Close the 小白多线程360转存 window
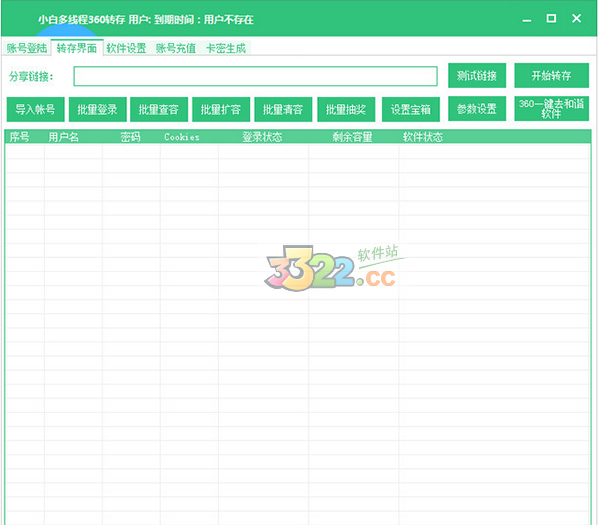 click(x=577, y=19)
